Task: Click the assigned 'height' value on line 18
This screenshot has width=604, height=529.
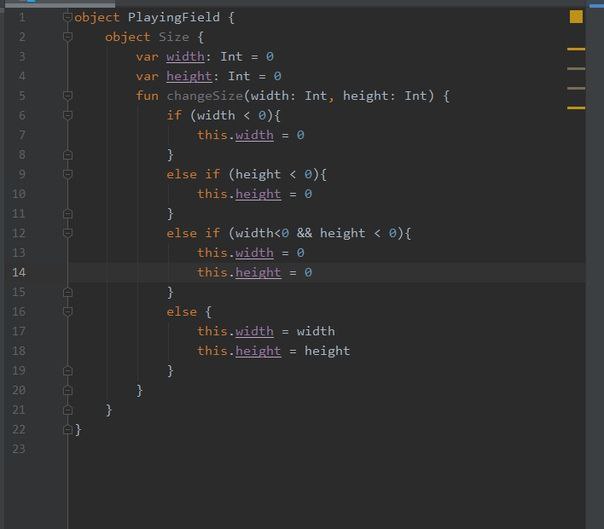Action: pos(327,351)
